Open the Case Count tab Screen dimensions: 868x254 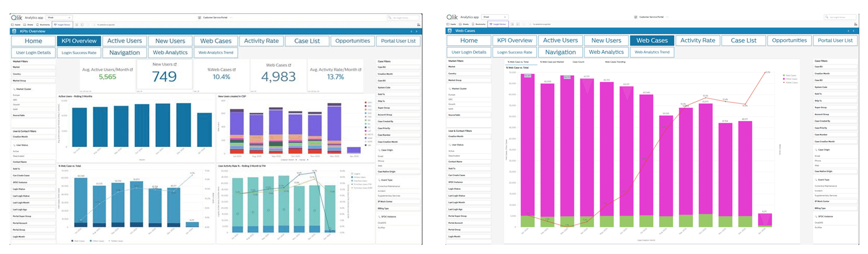coord(578,62)
